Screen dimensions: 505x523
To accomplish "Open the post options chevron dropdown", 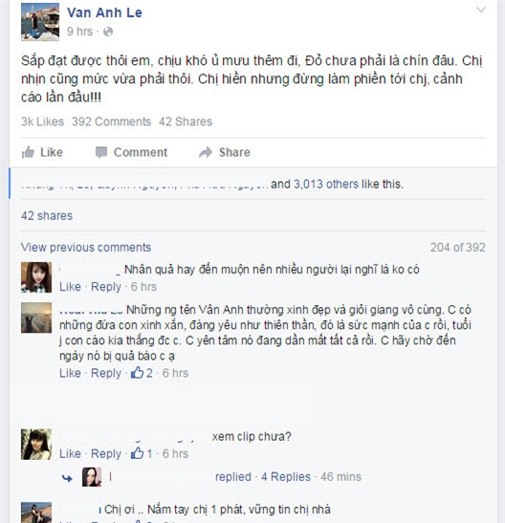I will coord(481,10).
